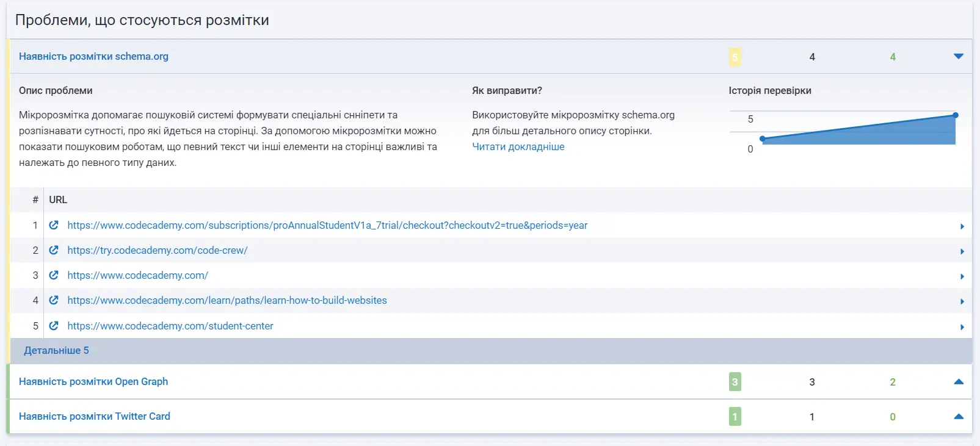
Task: Expand details arrow for learn-how-to-build-websites row
Action: click(962, 301)
